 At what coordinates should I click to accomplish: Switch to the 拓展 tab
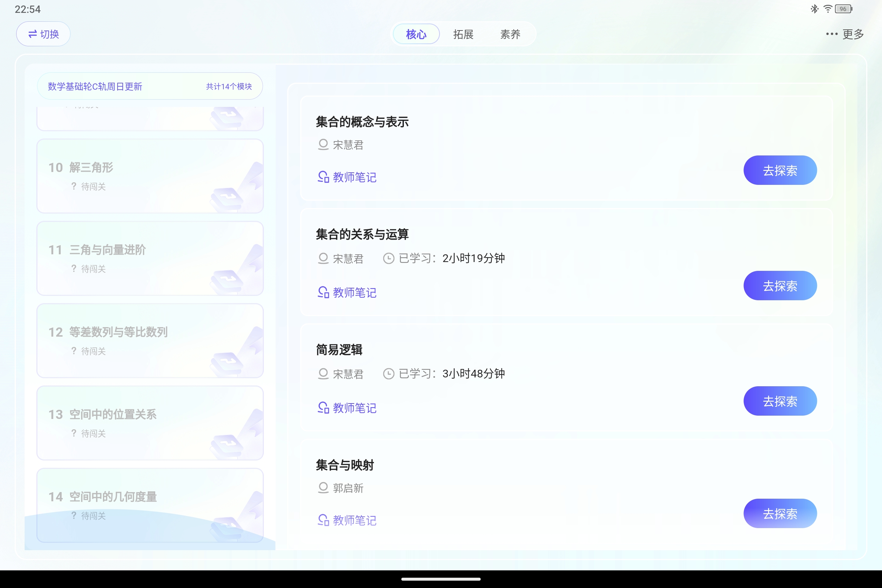tap(463, 34)
